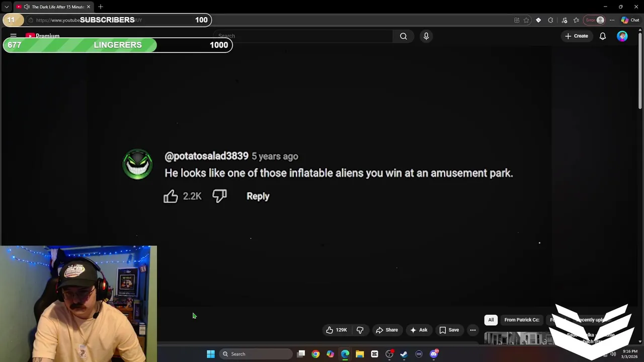This screenshot has width=644, height=362.
Task: Open the Ask AI button
Action: (x=419, y=330)
